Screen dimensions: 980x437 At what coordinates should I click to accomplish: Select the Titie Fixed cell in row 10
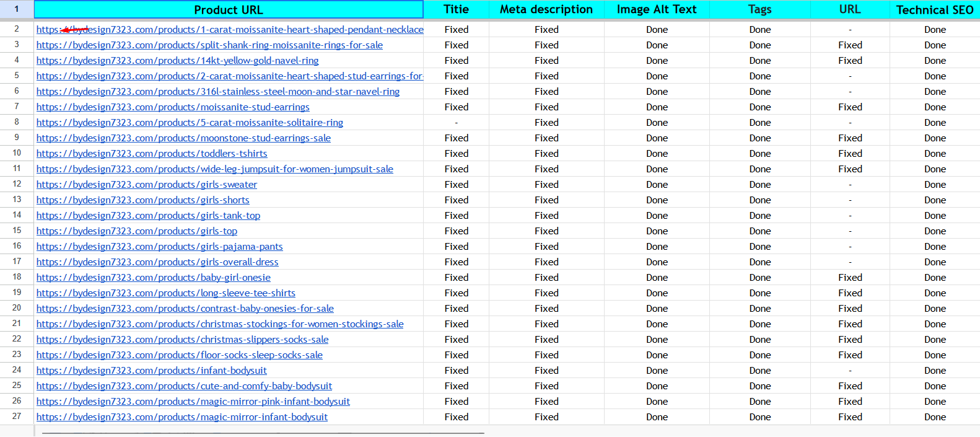457,154
